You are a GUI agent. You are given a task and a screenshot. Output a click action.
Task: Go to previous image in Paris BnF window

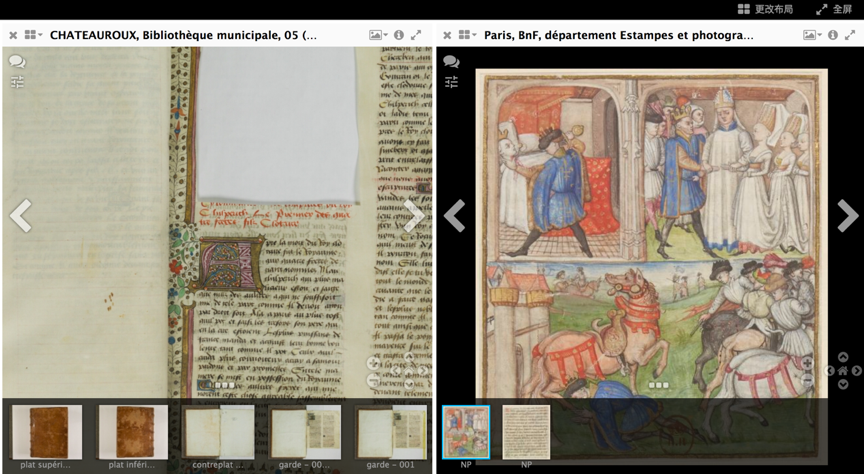click(x=455, y=216)
